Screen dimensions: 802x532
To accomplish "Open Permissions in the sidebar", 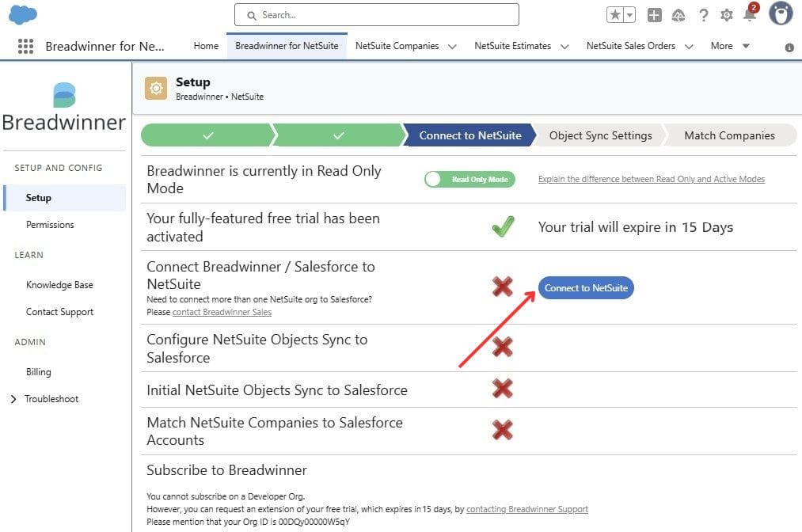I will pos(50,225).
